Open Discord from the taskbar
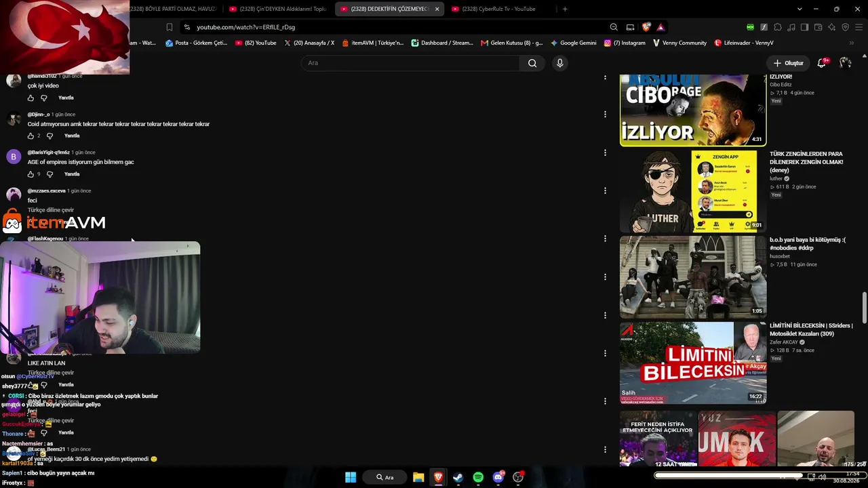The image size is (868, 488). coord(498,477)
